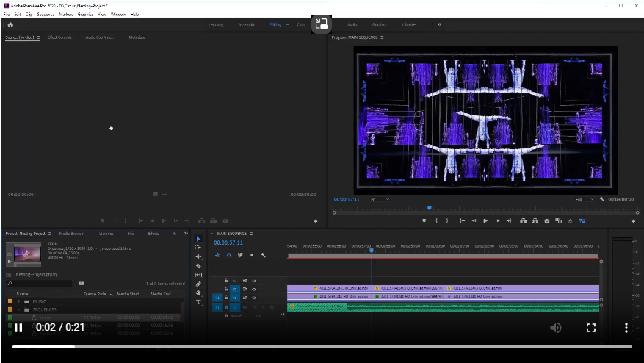Play the Program Monitor sequence
This screenshot has width=644, height=363.
(485, 220)
